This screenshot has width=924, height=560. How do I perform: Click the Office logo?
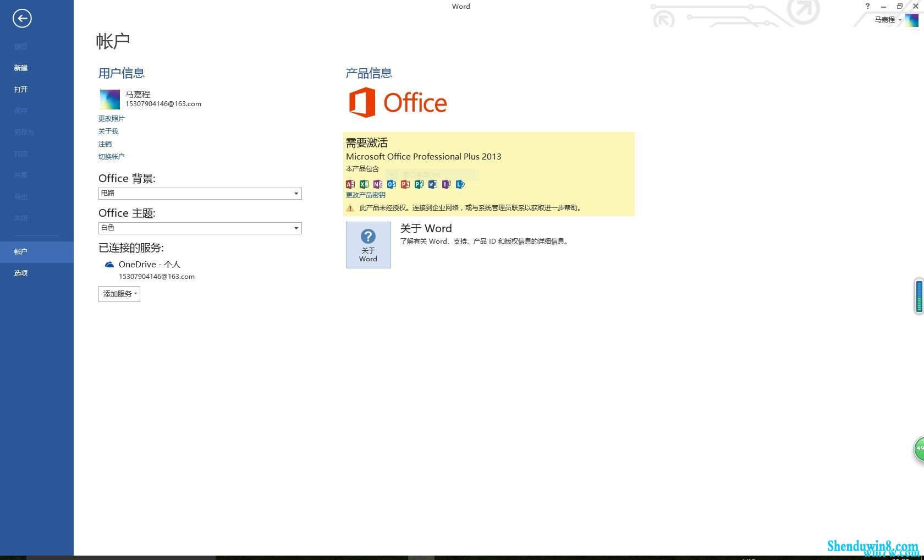(x=398, y=102)
